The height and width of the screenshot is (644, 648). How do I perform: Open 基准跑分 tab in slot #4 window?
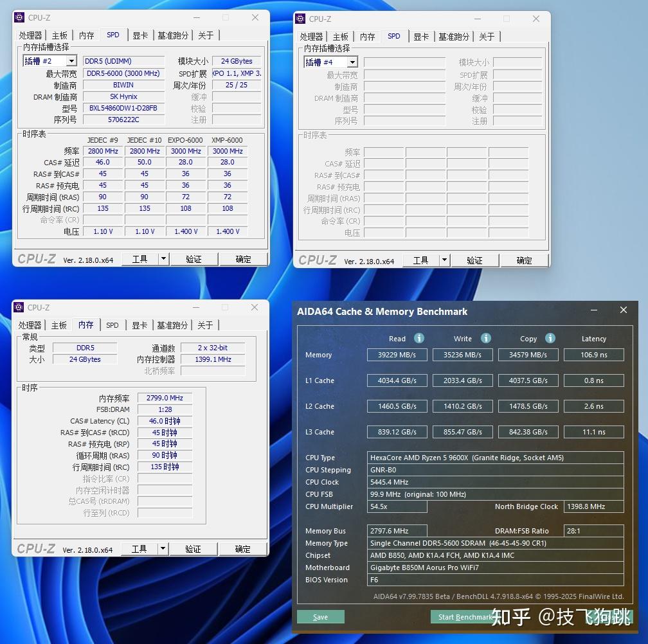point(454,37)
